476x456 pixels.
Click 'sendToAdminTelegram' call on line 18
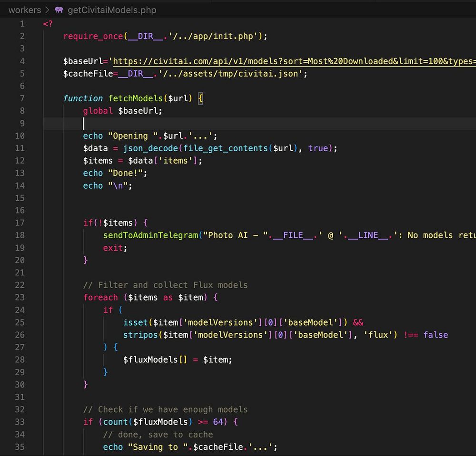150,235
